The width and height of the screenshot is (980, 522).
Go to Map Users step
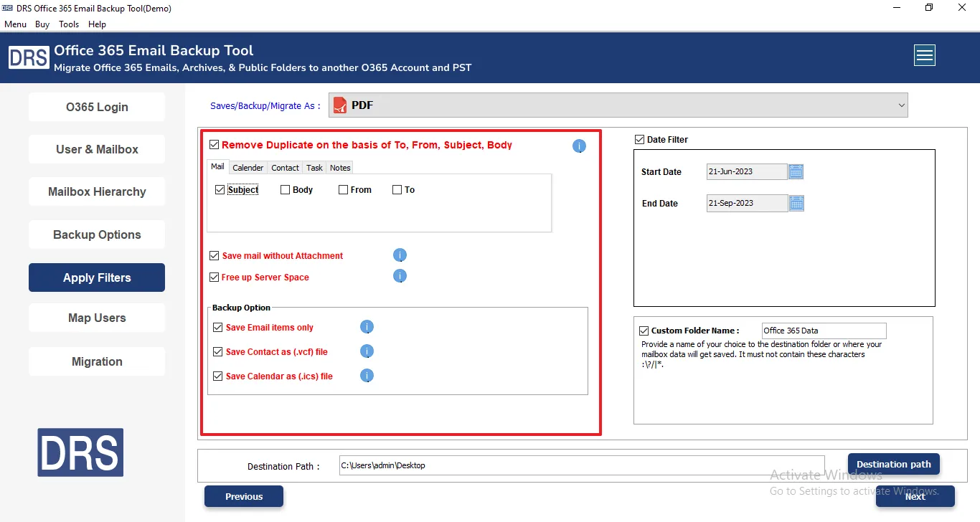coord(97,318)
